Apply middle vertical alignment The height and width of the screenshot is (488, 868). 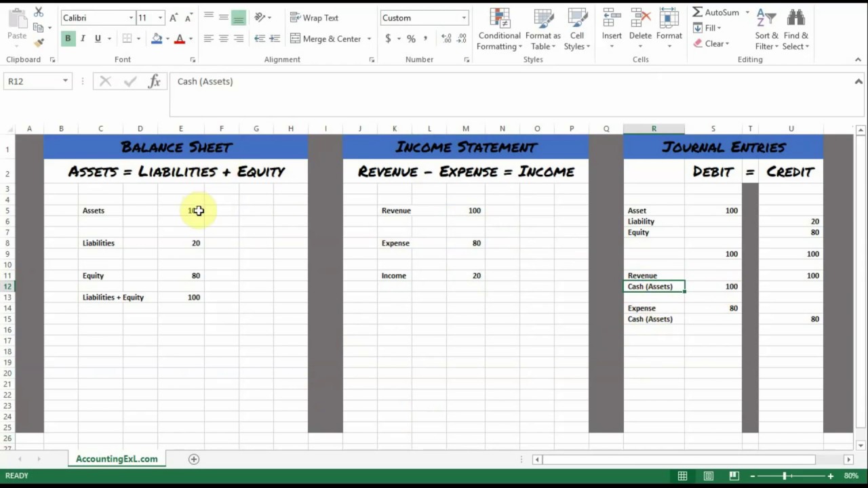[223, 18]
